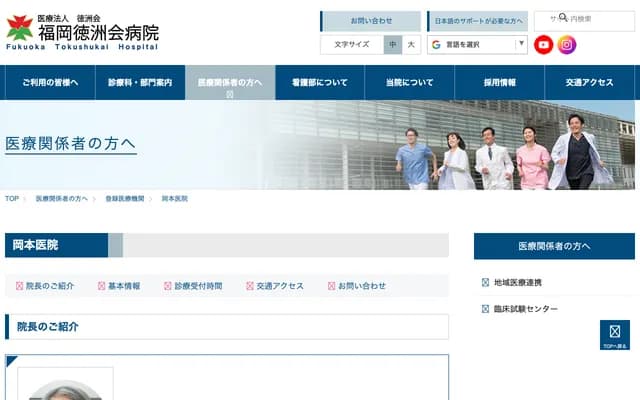Screen dimensions: 640x400
Task: Click the icon beside 臨床試験センター
Action: pyautogui.click(x=485, y=309)
